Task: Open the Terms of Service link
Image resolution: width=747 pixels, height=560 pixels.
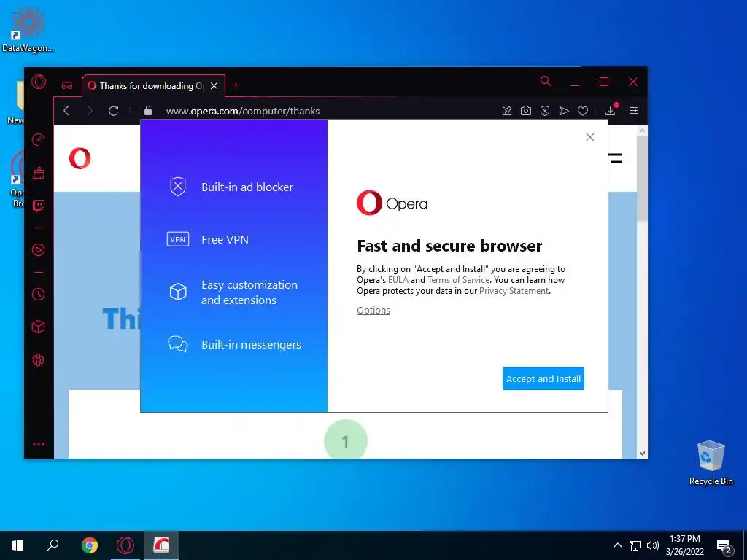Action: (458, 280)
